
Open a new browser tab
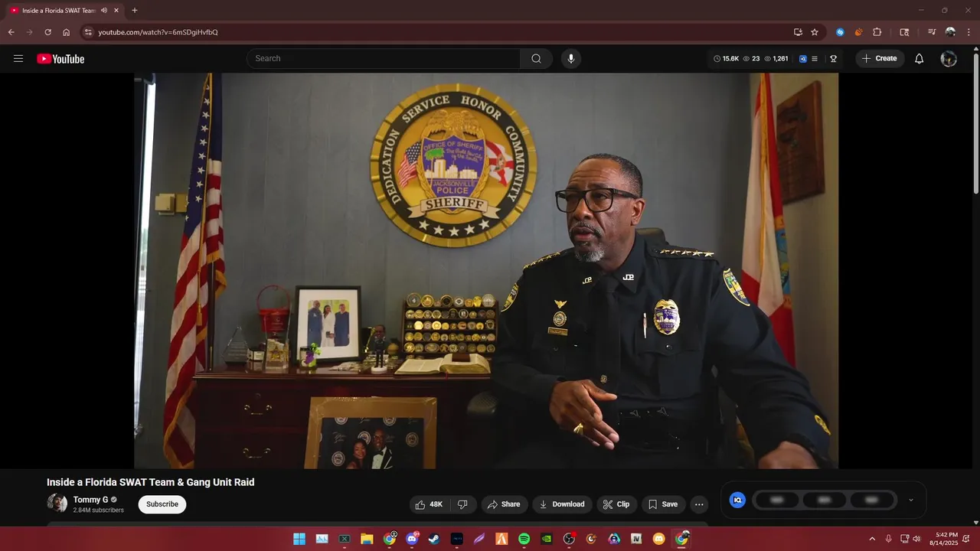coord(135,11)
